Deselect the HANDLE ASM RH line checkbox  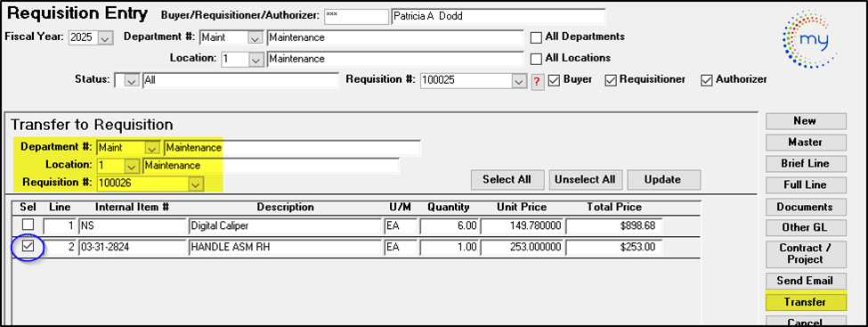(x=28, y=248)
